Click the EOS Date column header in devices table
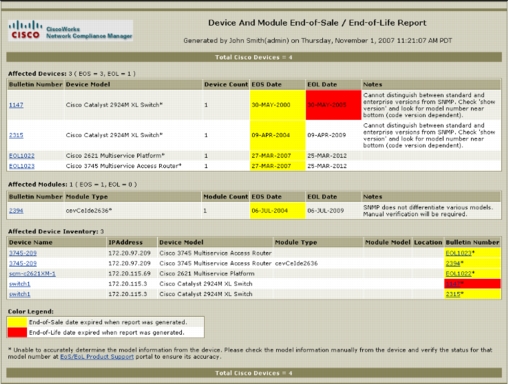The width and height of the screenshot is (510, 386). [x=267, y=85]
